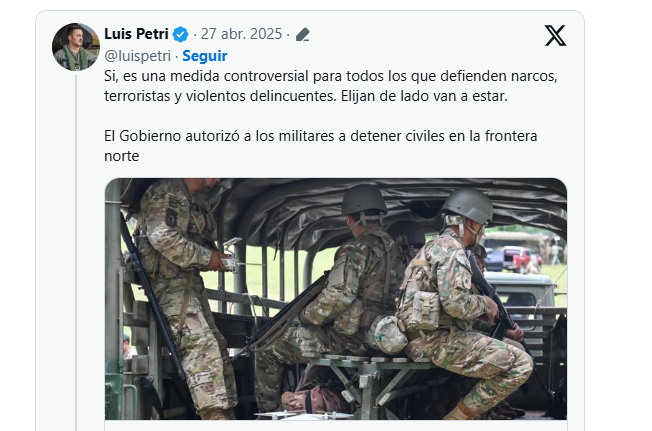The width and height of the screenshot is (652, 431).
Task: Open the quoted headline El Gobierno autorizó
Action: tap(320, 145)
